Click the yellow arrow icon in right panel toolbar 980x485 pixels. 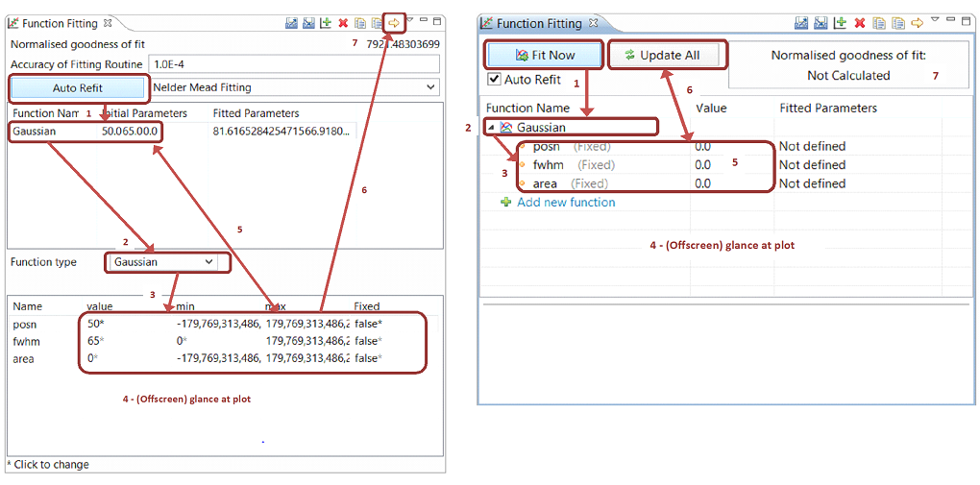917,23
